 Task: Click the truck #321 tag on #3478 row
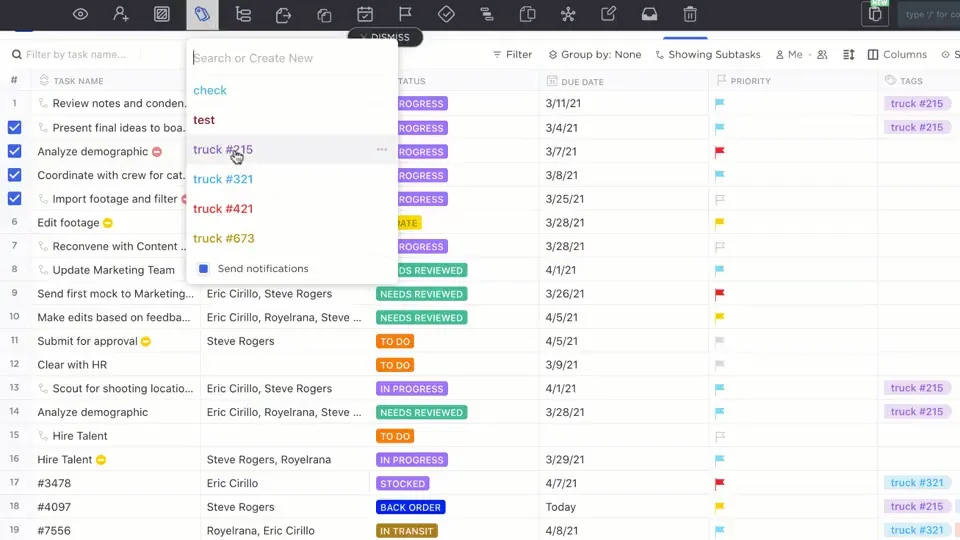(x=917, y=482)
